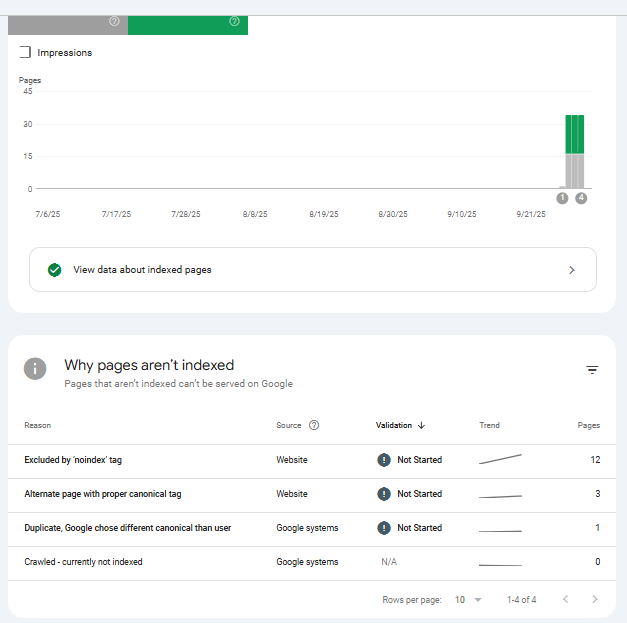Toggle the Impressions checkbox
This screenshot has height=623, width=627.
pyautogui.click(x=25, y=52)
